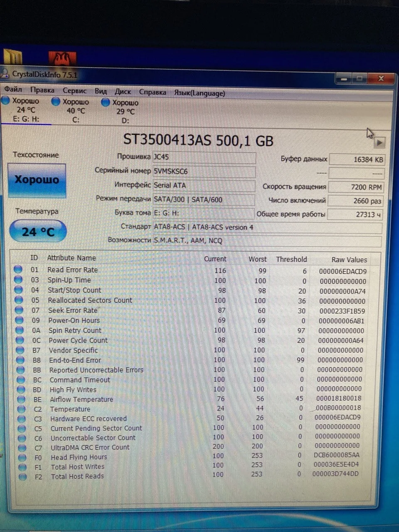Click the status icon for Start/Stop Count

[x=19, y=290]
